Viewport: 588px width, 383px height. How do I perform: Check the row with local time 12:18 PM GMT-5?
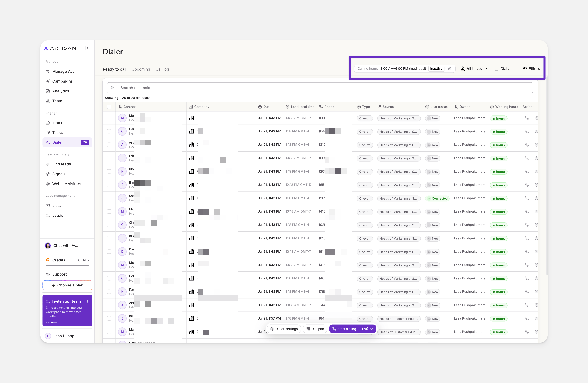click(109, 185)
